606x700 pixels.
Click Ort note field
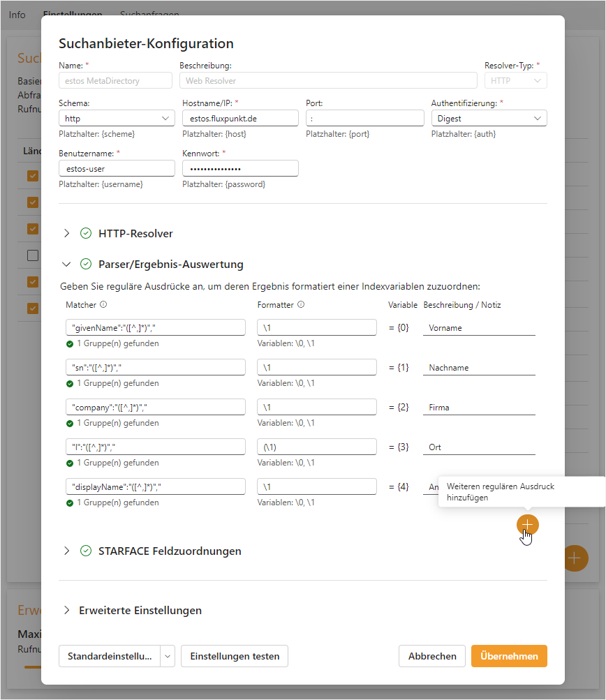[479, 447]
